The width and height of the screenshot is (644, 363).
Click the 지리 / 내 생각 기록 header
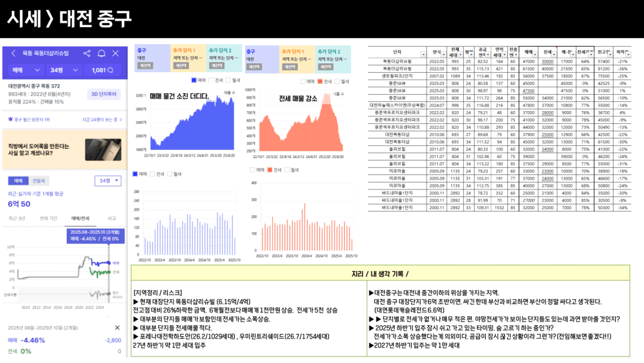(x=380, y=274)
